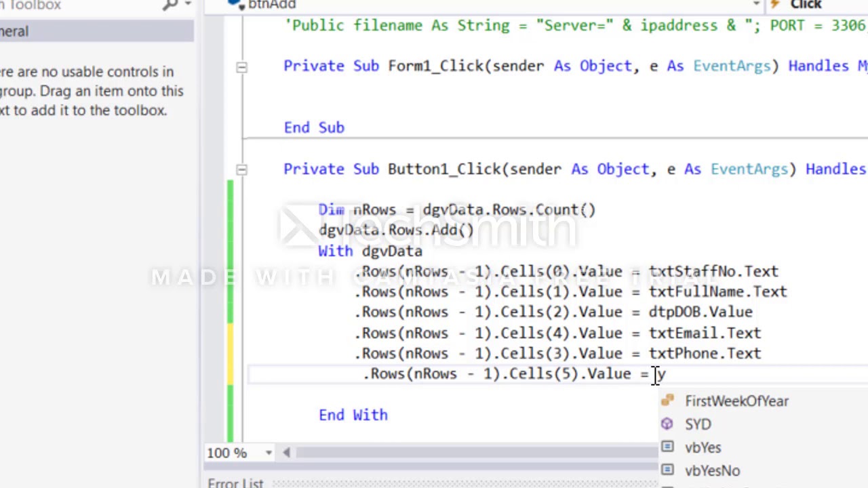Select the General toolbox group header

click(x=96, y=31)
